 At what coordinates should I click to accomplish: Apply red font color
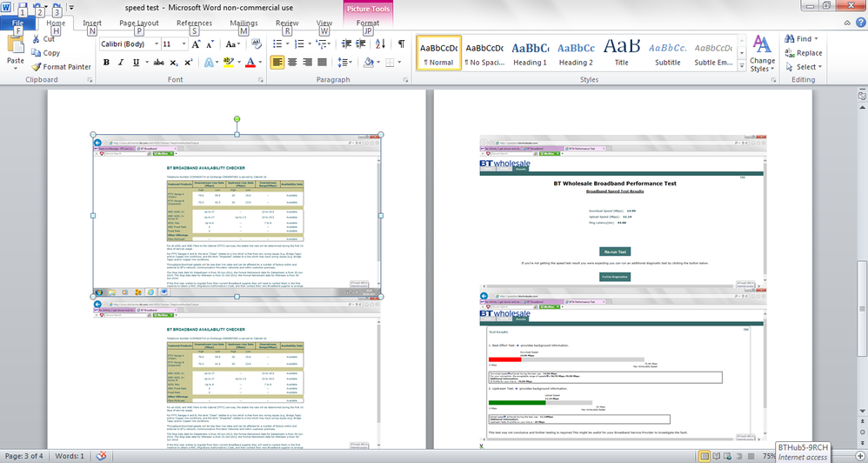250,63
